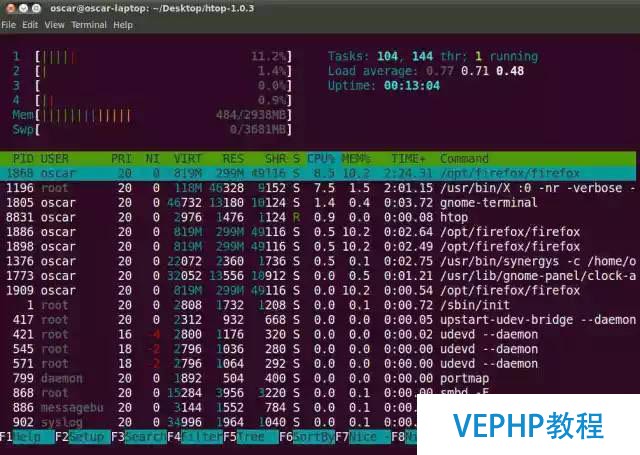Select the /usr/bin/X process row

point(318,188)
